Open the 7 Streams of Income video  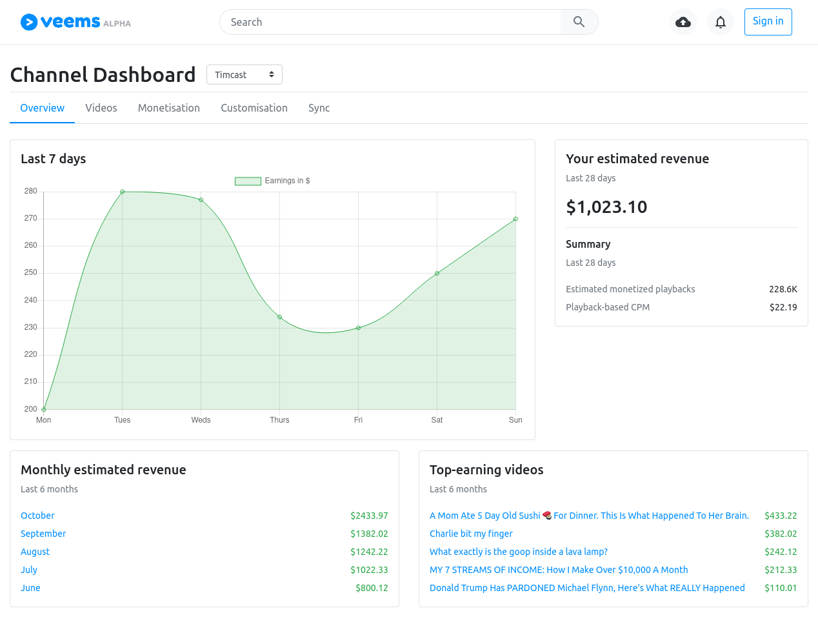click(x=559, y=570)
